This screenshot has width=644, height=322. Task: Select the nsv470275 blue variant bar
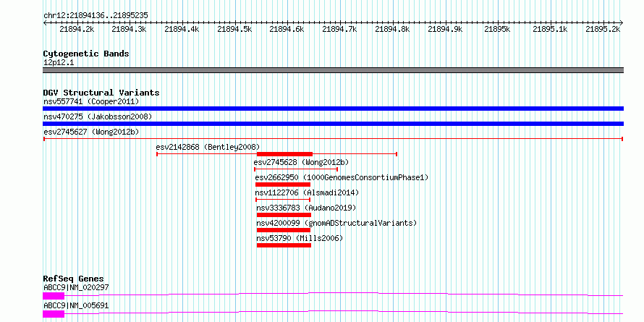[x=333, y=124]
